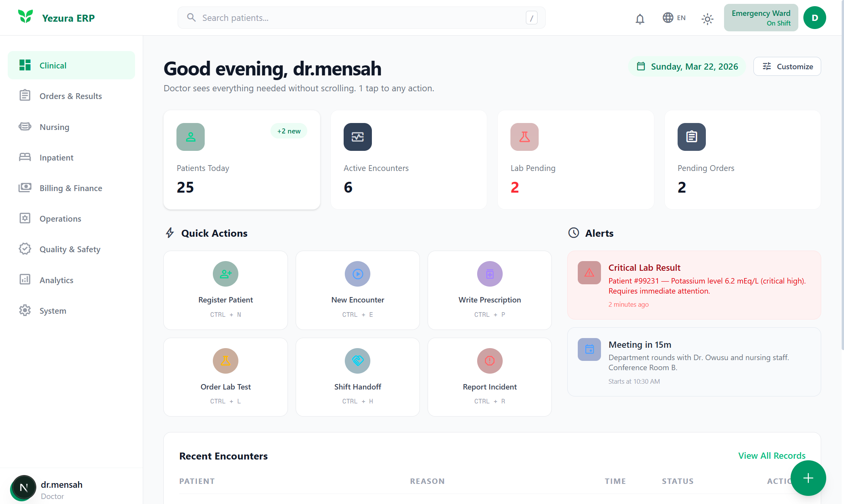The width and height of the screenshot is (844, 504).
Task: Click the notifications bell icon
Action: tap(640, 18)
